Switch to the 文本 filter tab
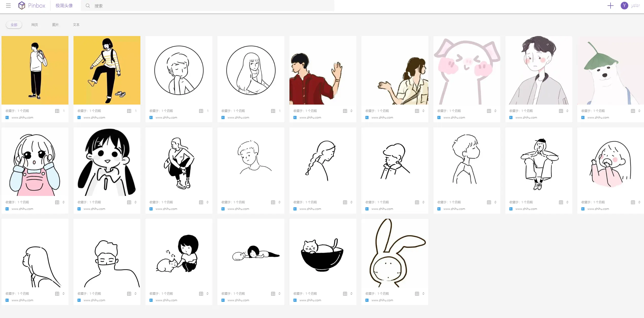 tap(76, 25)
